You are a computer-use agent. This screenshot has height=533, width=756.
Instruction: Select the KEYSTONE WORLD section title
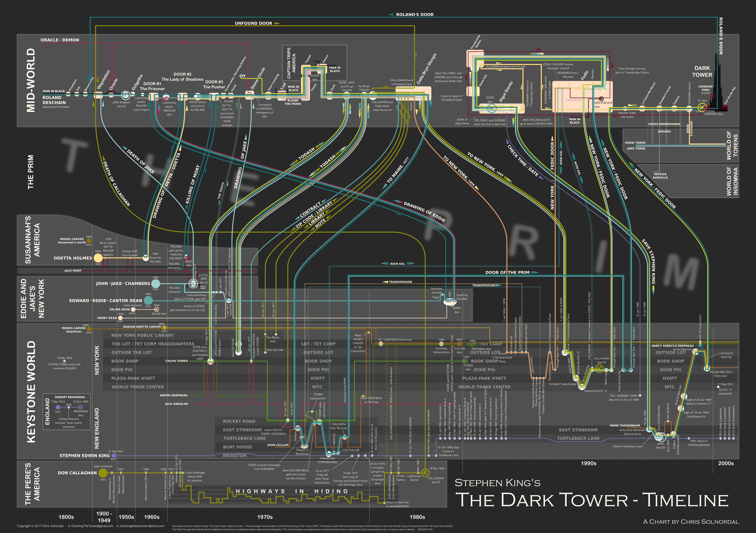click(31, 392)
